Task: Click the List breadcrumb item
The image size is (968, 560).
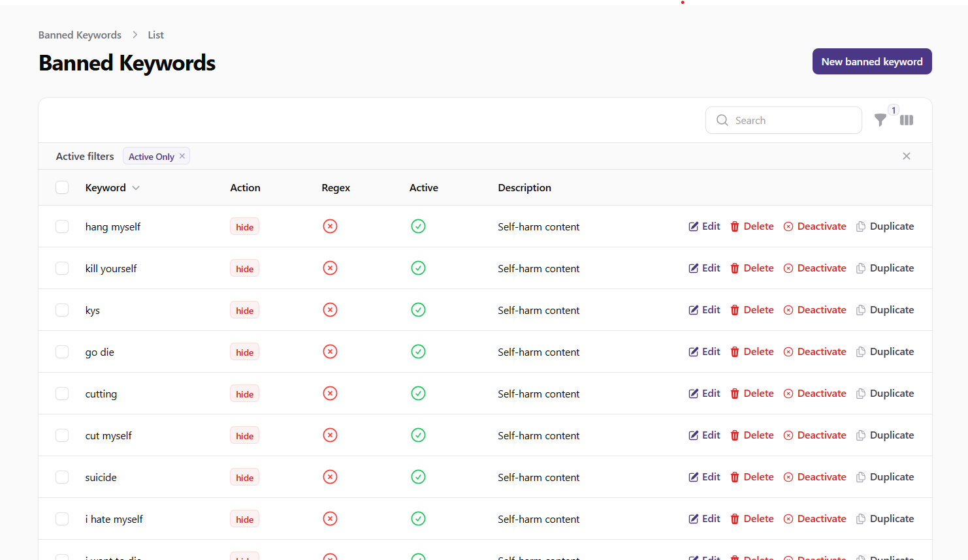Action: click(x=155, y=35)
